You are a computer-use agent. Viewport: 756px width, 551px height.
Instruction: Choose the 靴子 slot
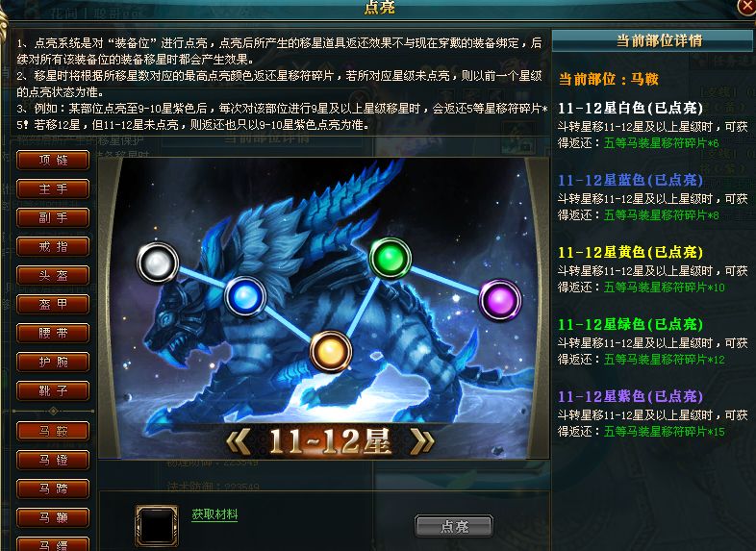53,391
